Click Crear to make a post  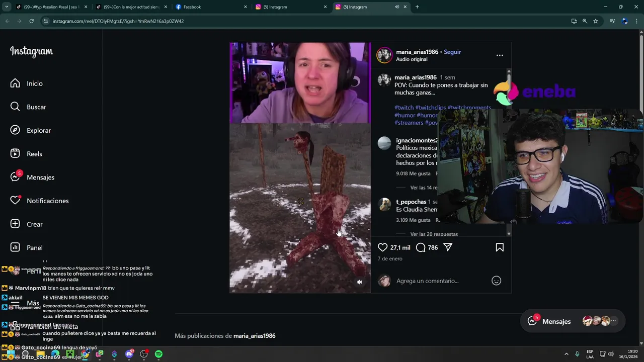click(27, 224)
